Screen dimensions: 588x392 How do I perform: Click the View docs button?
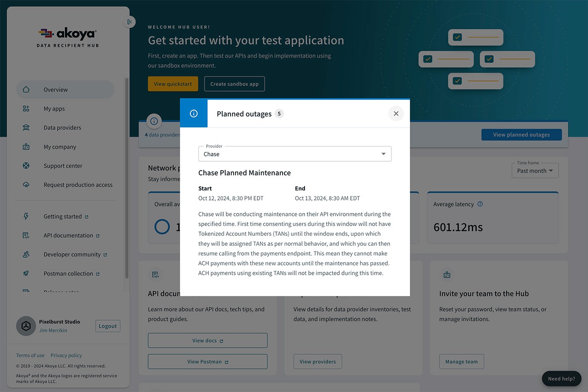[207, 340]
